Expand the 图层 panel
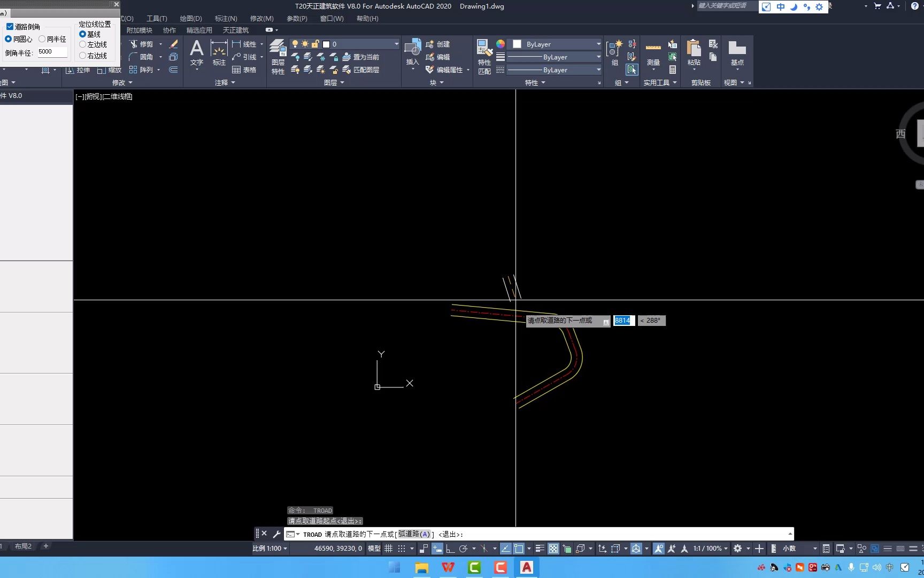This screenshot has width=924, height=578. coord(334,82)
